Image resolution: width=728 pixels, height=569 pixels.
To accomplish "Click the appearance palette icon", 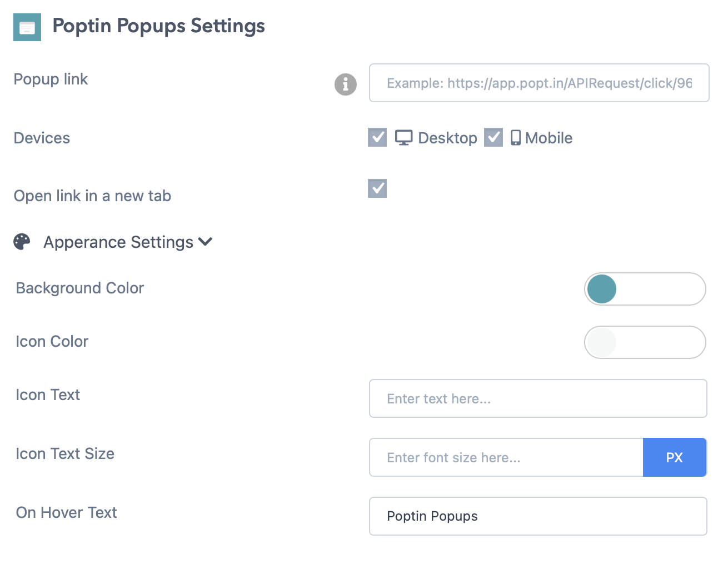I will pyautogui.click(x=22, y=242).
